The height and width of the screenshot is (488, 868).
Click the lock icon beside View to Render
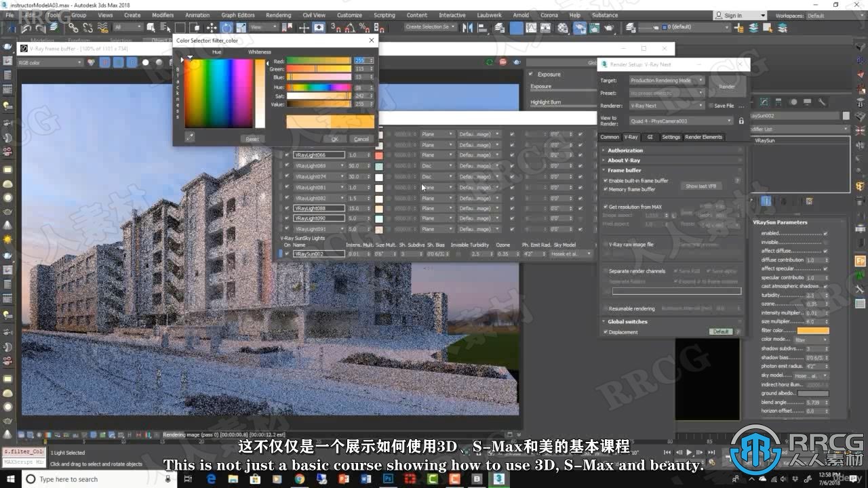tap(741, 121)
